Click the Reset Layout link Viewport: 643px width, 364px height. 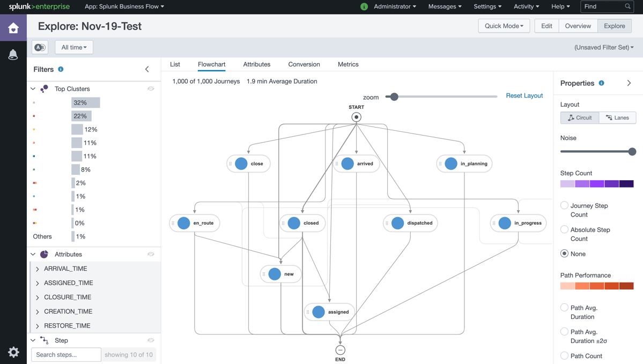click(524, 95)
